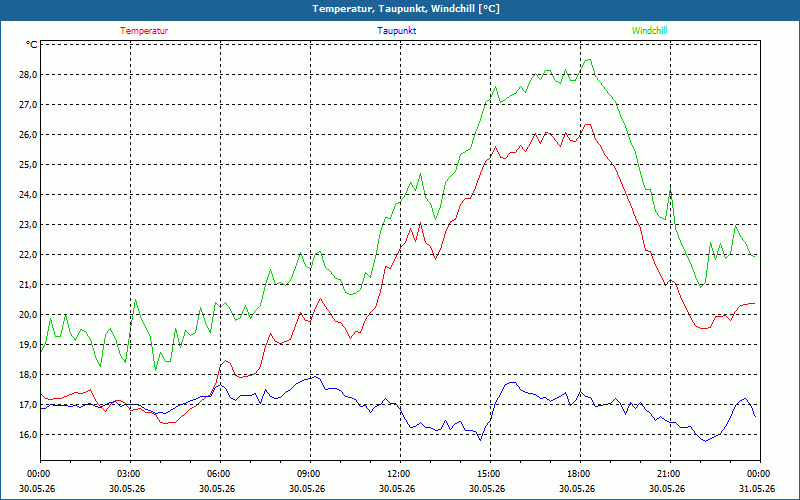Click the °C unit label on y-axis
Image resolution: width=800 pixels, height=500 pixels.
pyautogui.click(x=32, y=45)
